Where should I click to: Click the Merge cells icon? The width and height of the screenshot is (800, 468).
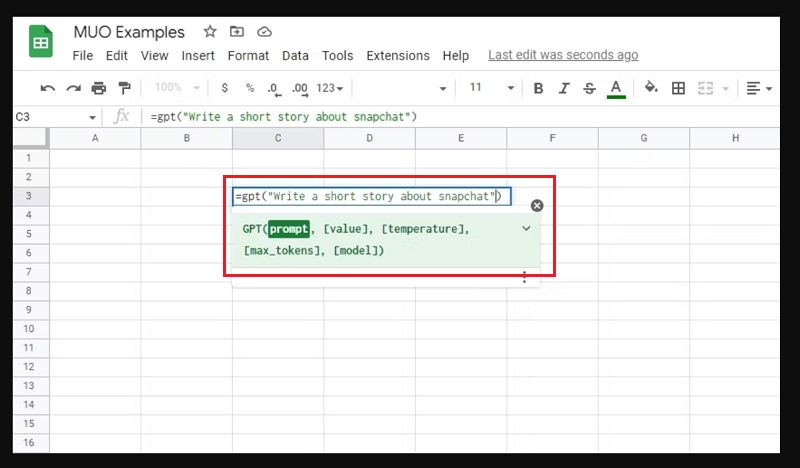click(705, 88)
